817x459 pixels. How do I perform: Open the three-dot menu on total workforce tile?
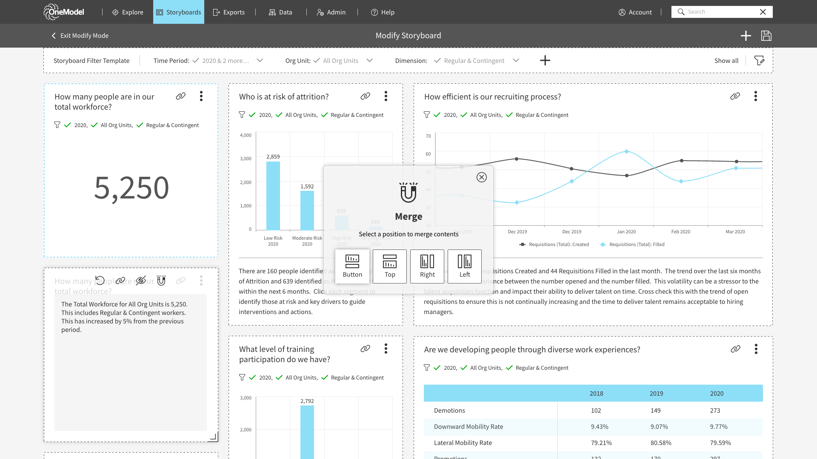pyautogui.click(x=201, y=96)
